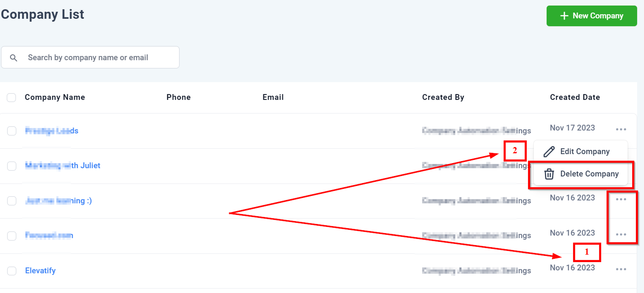This screenshot has width=644, height=293.
Task: Check the box beside the 'with Juliet' company
Action: click(x=12, y=166)
